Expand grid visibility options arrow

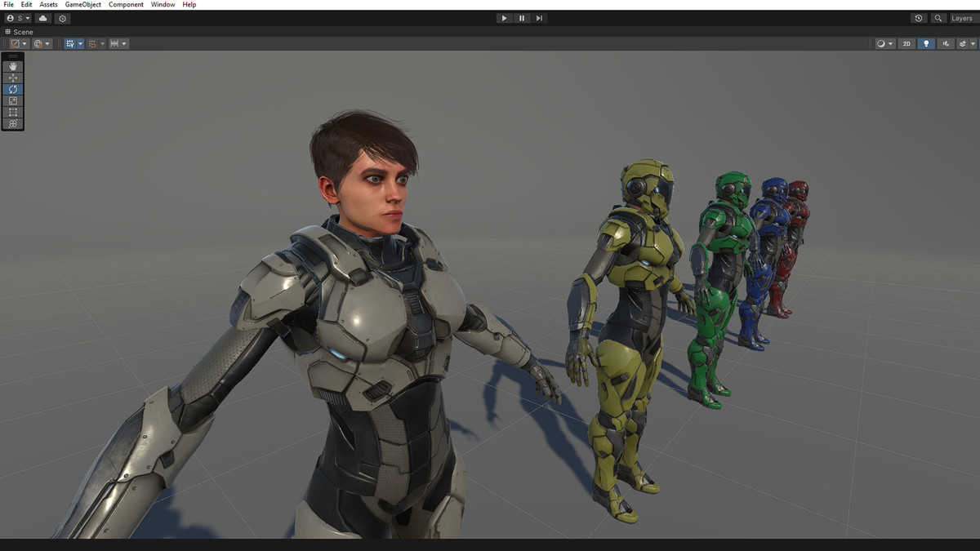point(80,43)
